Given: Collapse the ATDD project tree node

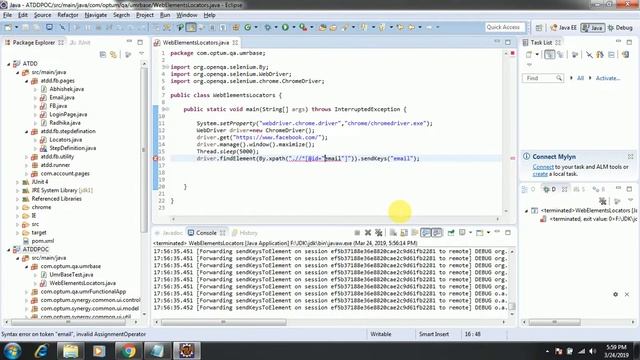Looking at the screenshot, I should coord(8,64).
